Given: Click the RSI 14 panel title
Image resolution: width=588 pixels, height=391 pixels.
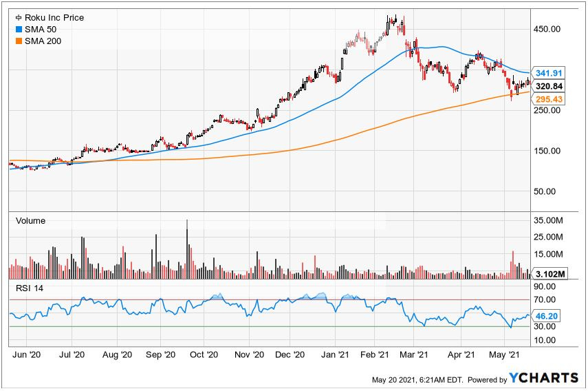Looking at the screenshot, I should [30, 288].
